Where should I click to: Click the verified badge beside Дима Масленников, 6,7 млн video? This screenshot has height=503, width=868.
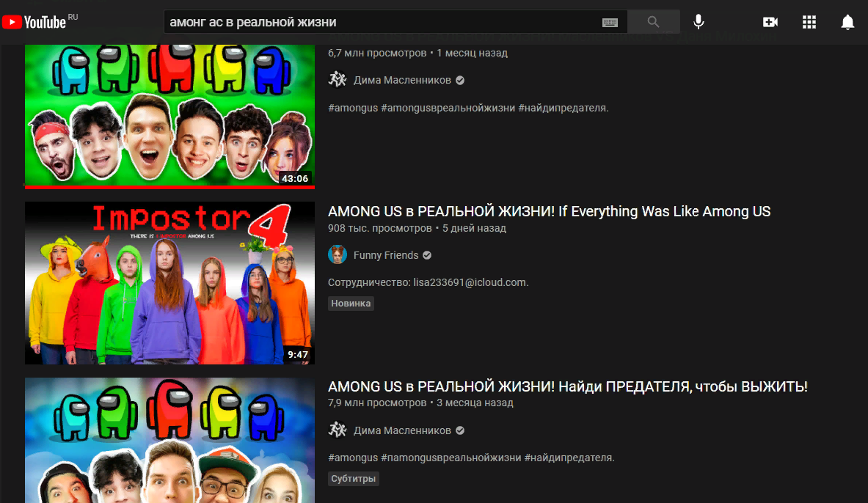coord(460,80)
